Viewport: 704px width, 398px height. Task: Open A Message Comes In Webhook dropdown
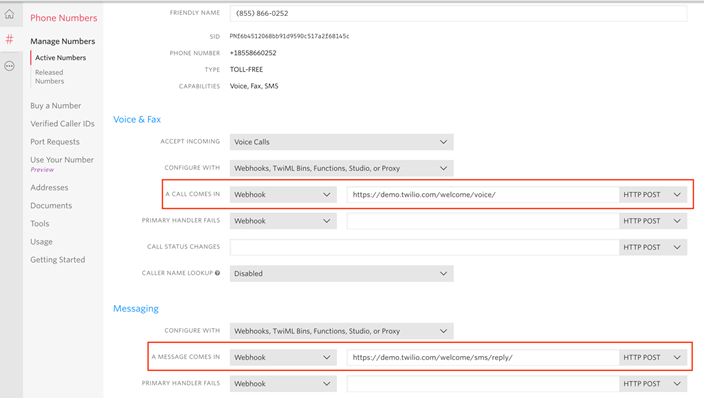283,357
